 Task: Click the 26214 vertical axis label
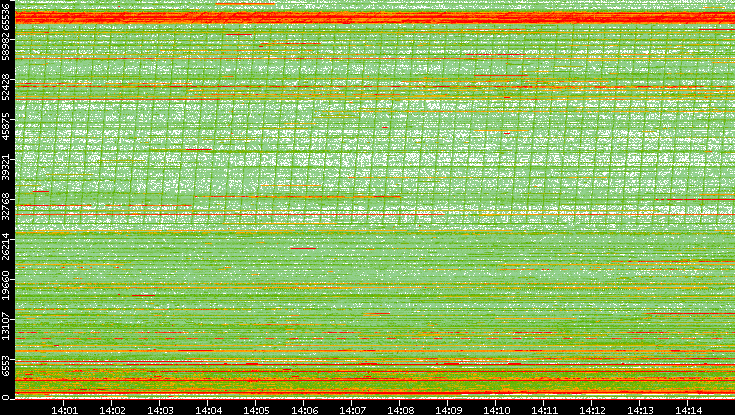click(x=5, y=246)
